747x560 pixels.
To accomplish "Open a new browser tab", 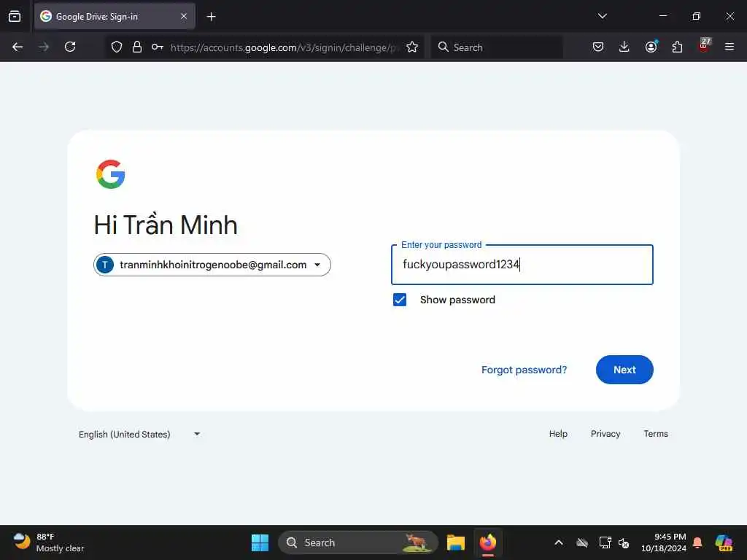I will (211, 17).
